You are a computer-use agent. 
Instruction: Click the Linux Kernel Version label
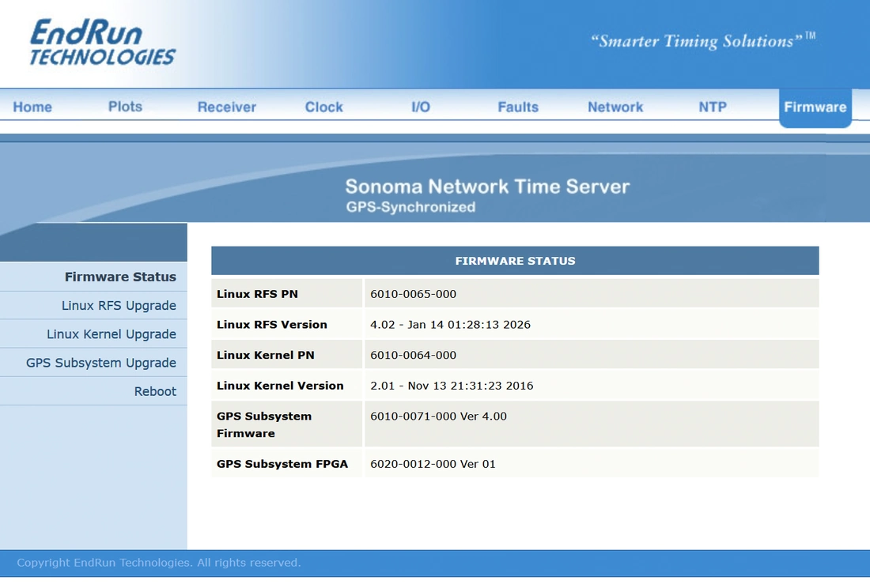click(x=280, y=385)
